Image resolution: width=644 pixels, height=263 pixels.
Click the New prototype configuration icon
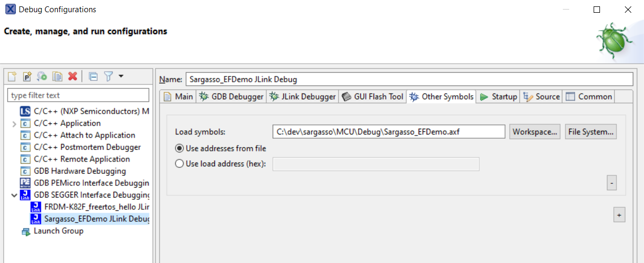coord(27,77)
